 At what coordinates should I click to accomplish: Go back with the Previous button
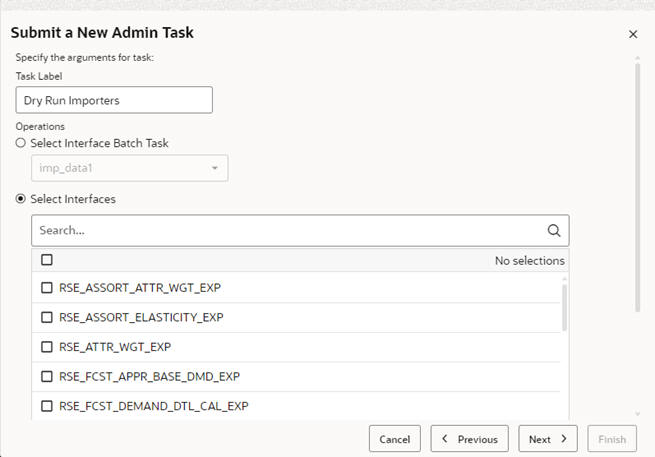[x=469, y=439]
